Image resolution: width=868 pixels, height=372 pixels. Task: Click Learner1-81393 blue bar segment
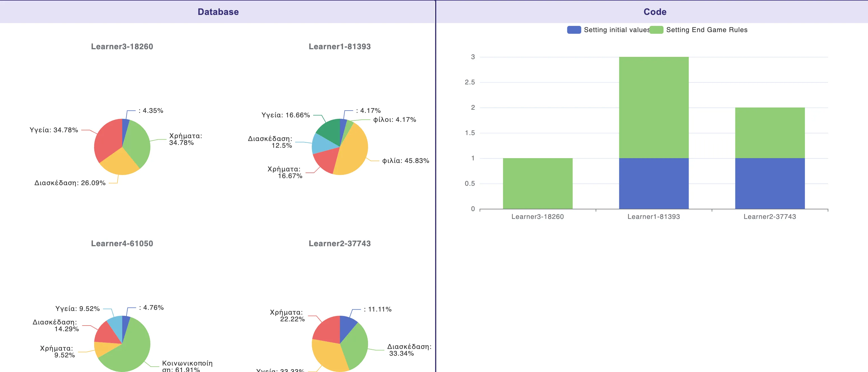[653, 183]
